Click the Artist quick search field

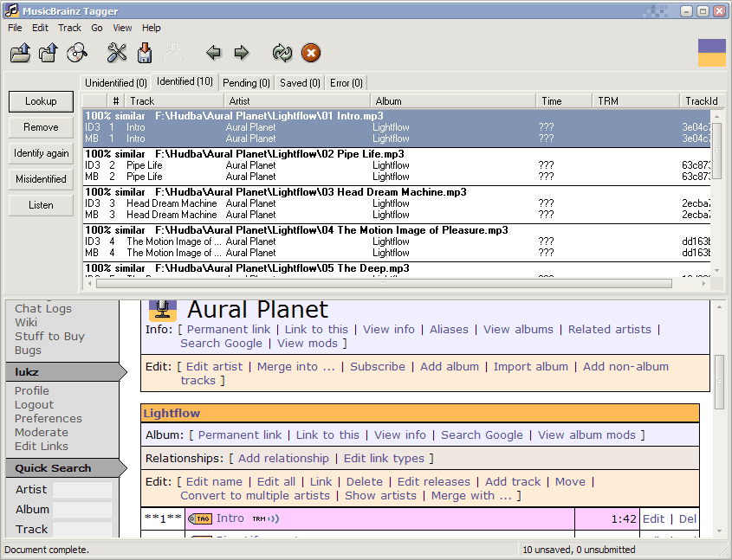tap(81, 490)
